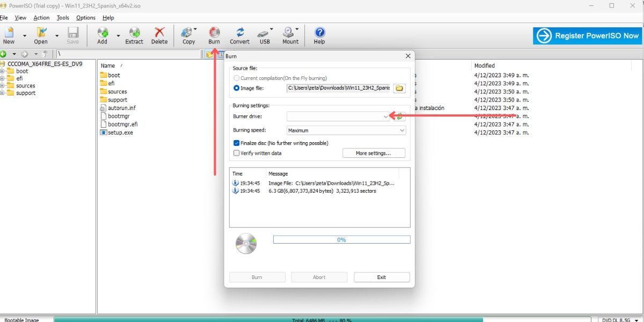The image size is (644, 322).
Task: Open the Help toolbar icon
Action: pyautogui.click(x=319, y=33)
